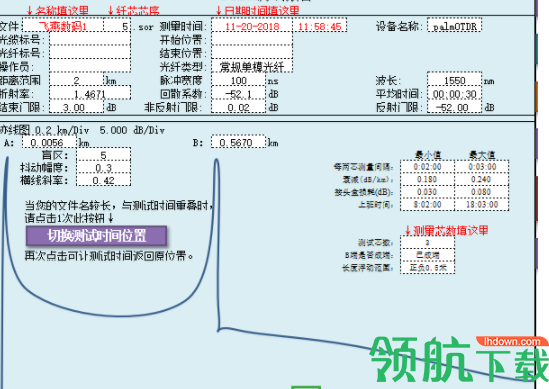Click the maximum splice loss cell 0.080
Image resolution: width=549 pixels, height=389 pixels.
coord(482,192)
